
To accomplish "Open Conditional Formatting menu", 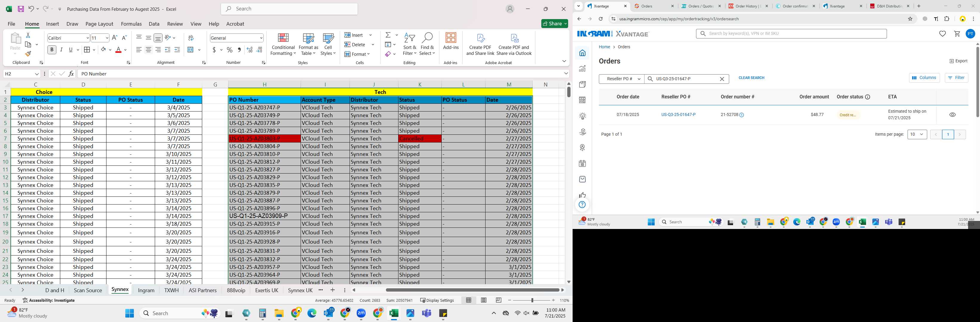I will point(283,44).
